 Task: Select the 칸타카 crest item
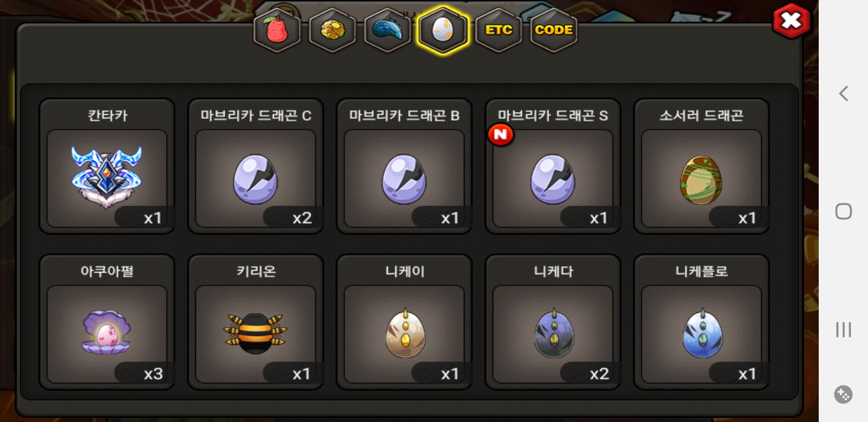(x=107, y=166)
